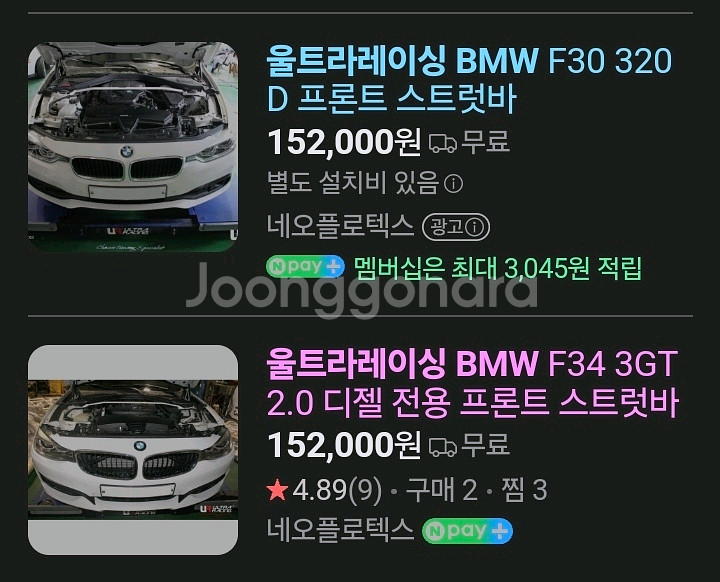
Task: Open the F30 320D strut bar product title
Action: pos(469,80)
